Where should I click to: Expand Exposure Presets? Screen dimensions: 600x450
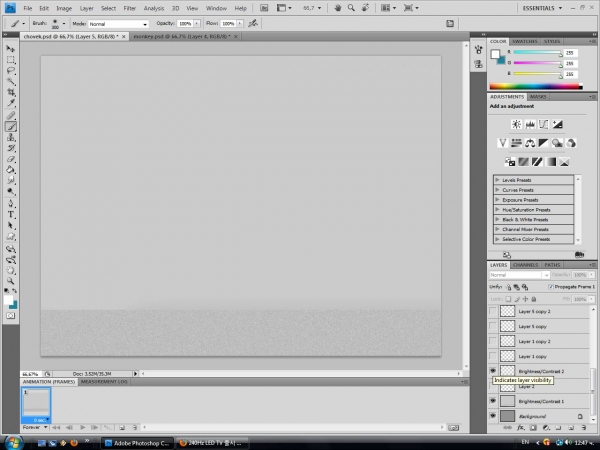pyautogui.click(x=497, y=199)
